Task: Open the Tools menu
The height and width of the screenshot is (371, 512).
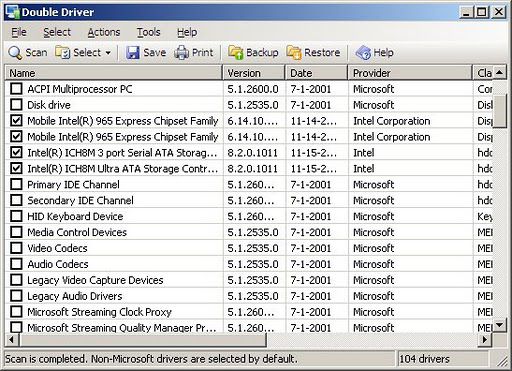Action: (148, 32)
